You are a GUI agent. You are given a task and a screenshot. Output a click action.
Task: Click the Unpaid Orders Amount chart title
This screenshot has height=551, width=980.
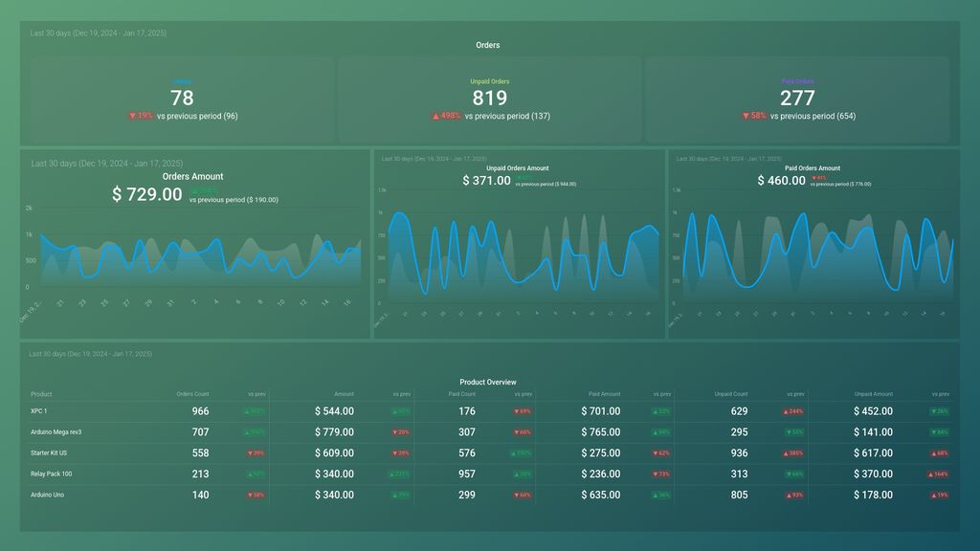[518, 168]
